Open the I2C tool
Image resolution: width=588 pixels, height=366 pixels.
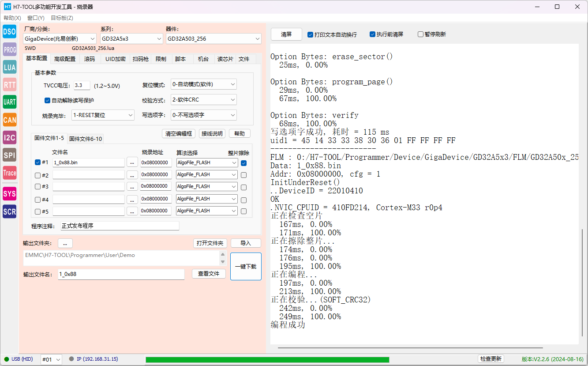point(10,138)
